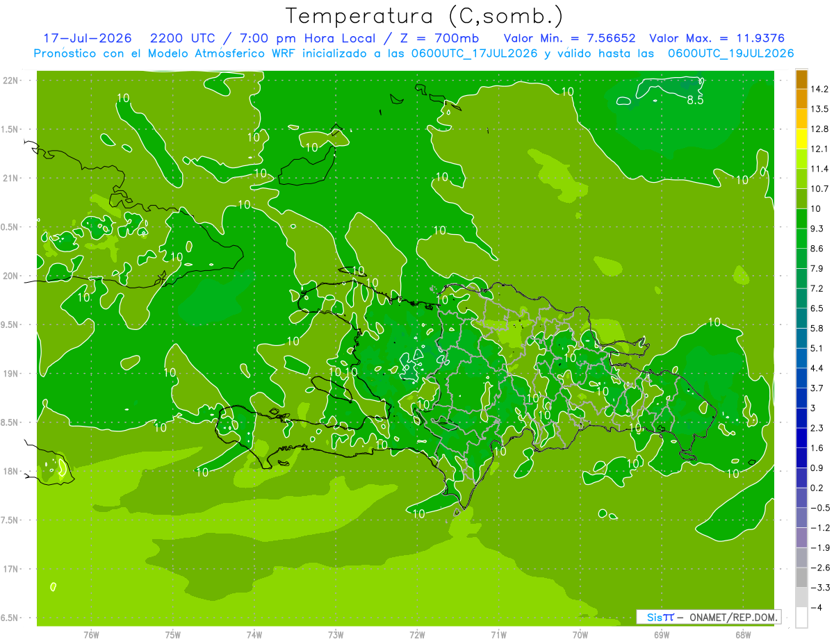Screen dimensions: 834x644
Task: Click the "76W" longitude axis label
Action: pos(91,634)
